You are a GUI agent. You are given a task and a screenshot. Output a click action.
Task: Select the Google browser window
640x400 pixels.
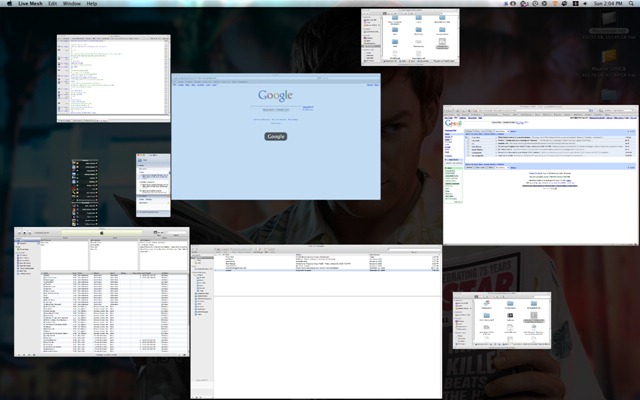pos(276,136)
